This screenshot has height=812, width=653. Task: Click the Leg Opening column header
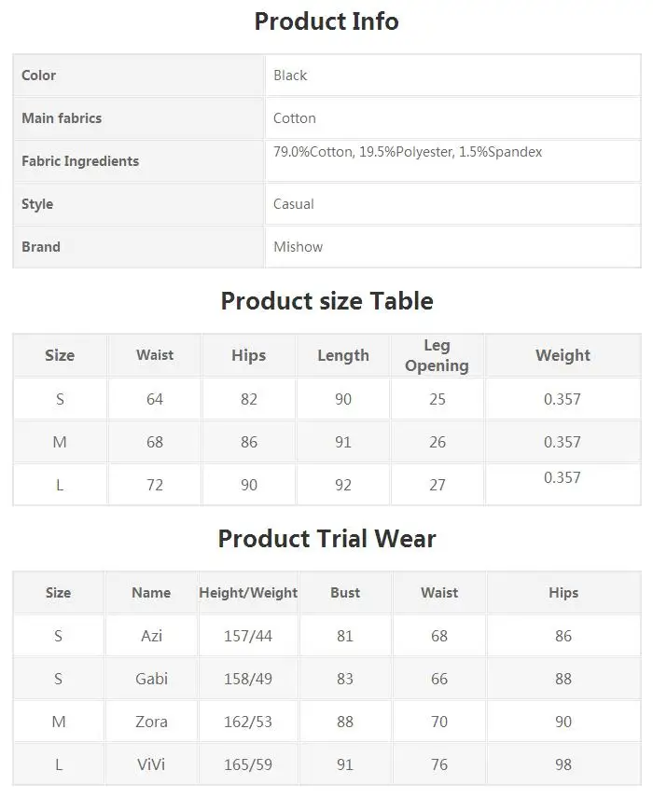[x=437, y=355]
